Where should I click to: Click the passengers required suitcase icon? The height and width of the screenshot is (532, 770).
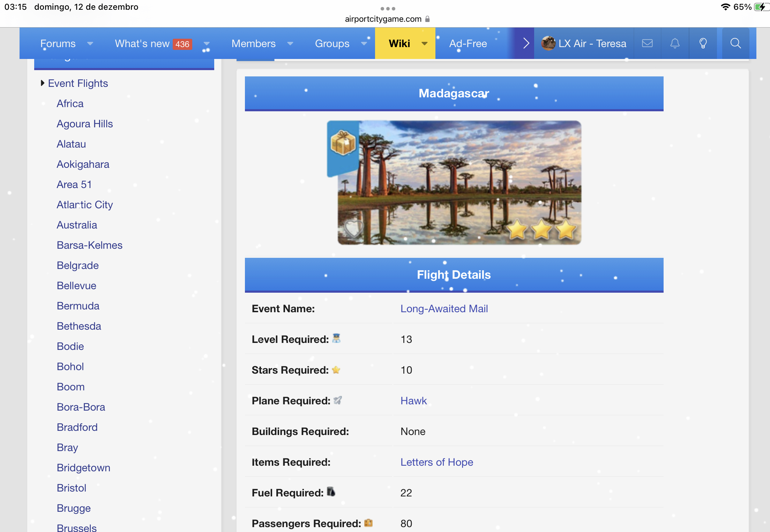(x=368, y=523)
